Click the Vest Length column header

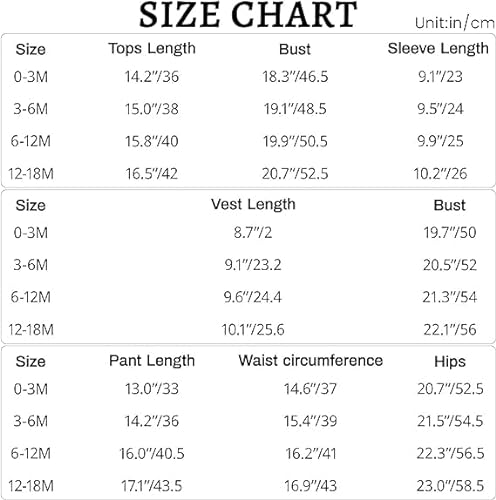[x=253, y=205]
